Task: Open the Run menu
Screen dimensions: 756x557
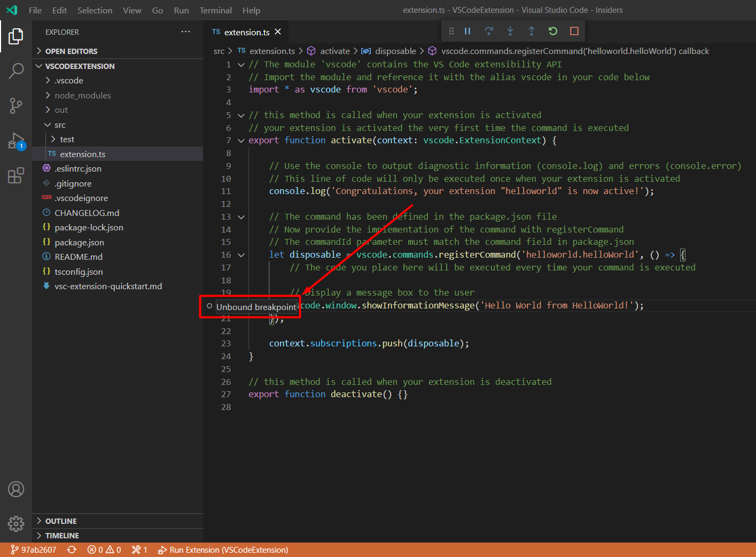Action: pyautogui.click(x=181, y=10)
